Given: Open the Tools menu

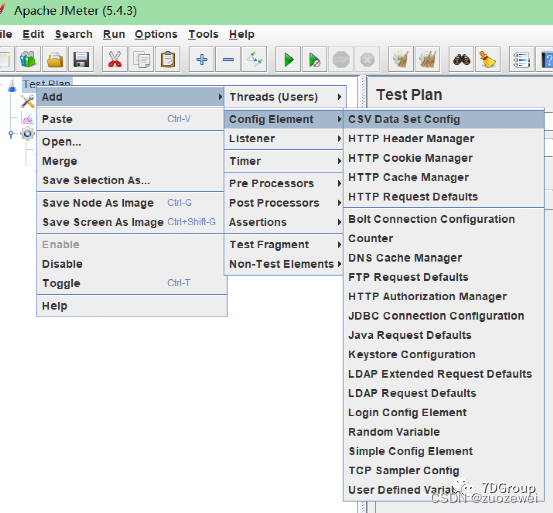Looking at the screenshot, I should (x=203, y=34).
